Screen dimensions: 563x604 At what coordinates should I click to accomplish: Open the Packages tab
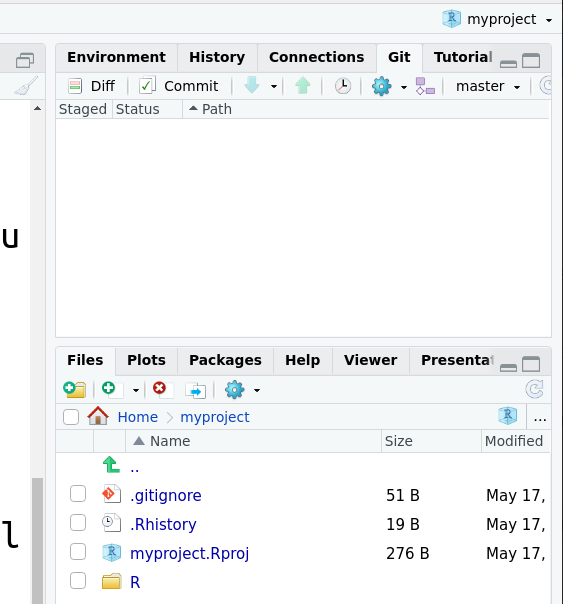(x=225, y=360)
